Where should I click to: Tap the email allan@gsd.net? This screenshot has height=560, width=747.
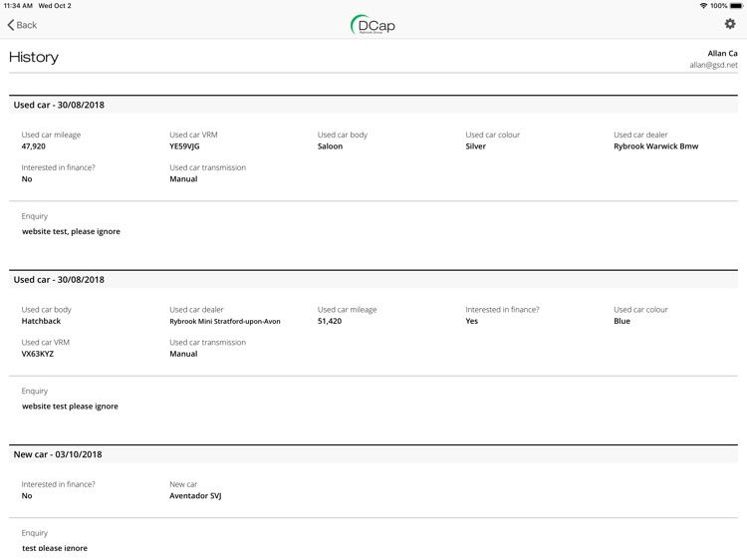pyautogui.click(x=713, y=65)
